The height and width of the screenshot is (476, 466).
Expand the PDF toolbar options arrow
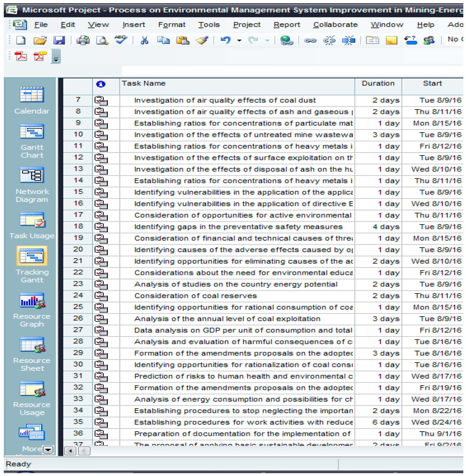56,59
